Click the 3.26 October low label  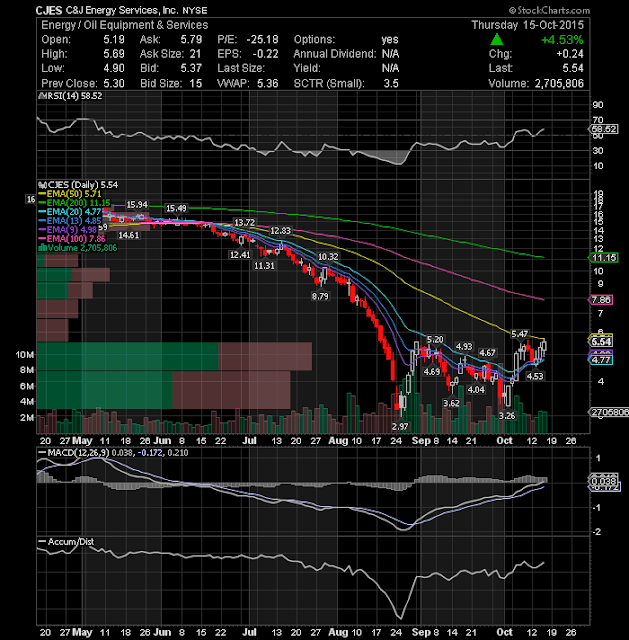click(507, 416)
